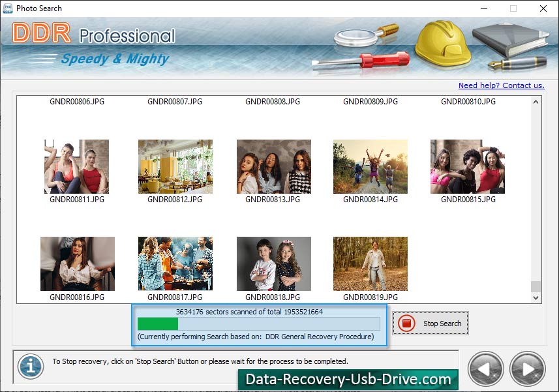Go to the previous step with the back arrow
This screenshot has height=392, width=559.
(x=485, y=369)
